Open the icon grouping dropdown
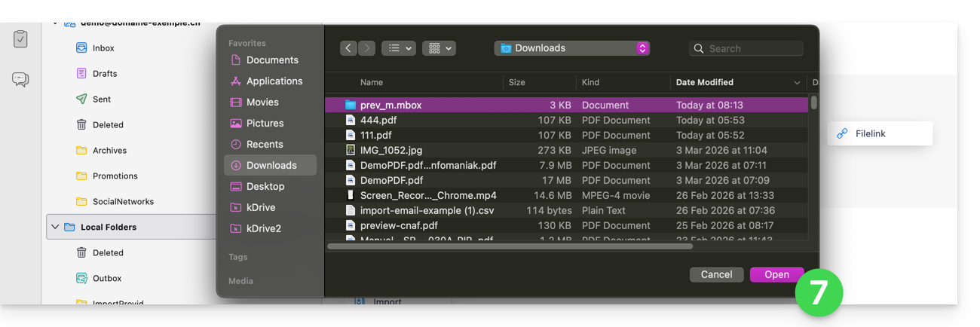980x327 pixels. 439,48
